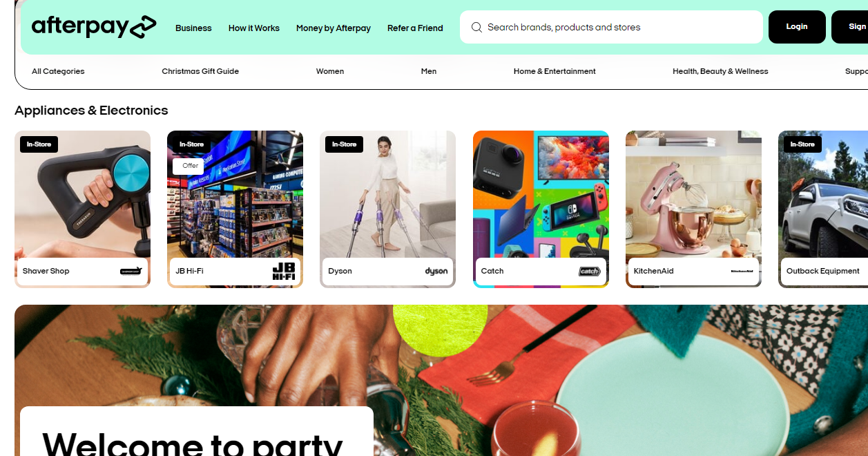Open the How it Works link
The width and height of the screenshot is (868, 456).
(254, 28)
